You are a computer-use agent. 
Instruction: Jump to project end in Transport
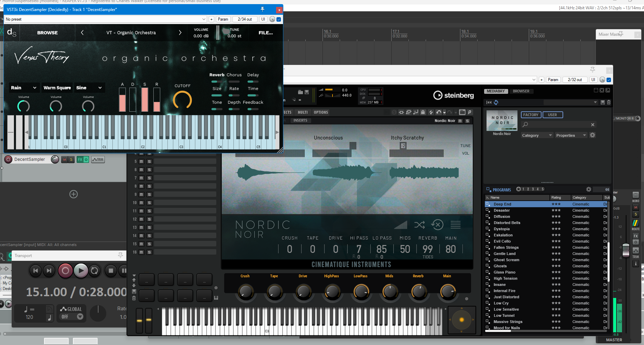49,271
